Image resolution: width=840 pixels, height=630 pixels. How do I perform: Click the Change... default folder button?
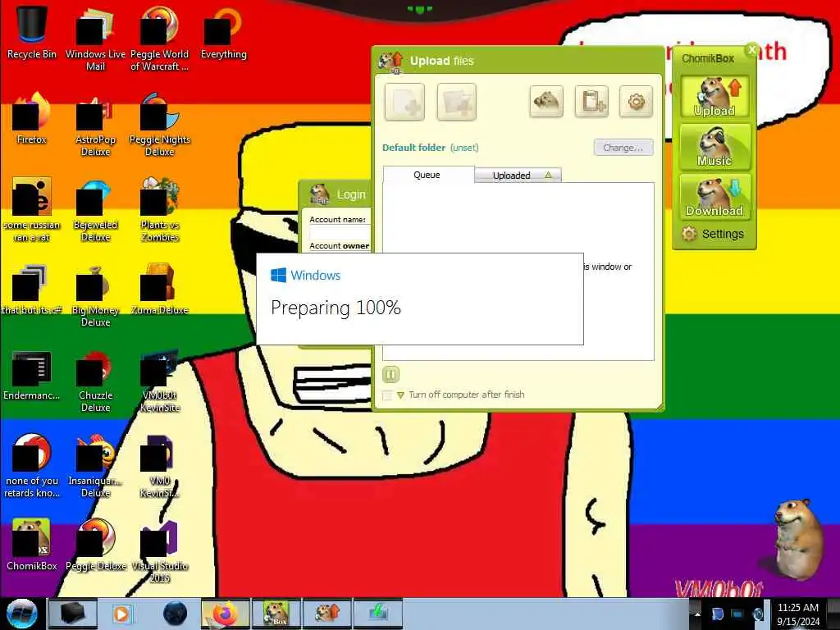[x=623, y=148]
